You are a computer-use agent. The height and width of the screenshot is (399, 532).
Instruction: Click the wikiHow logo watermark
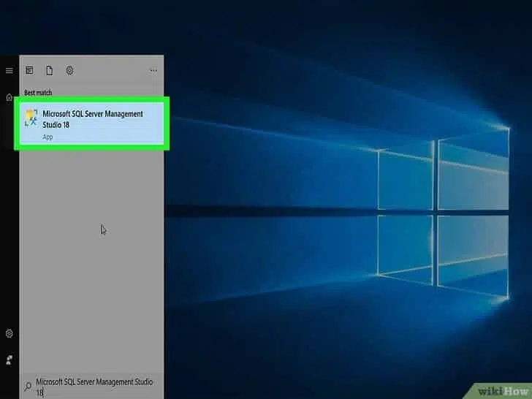[502, 389]
